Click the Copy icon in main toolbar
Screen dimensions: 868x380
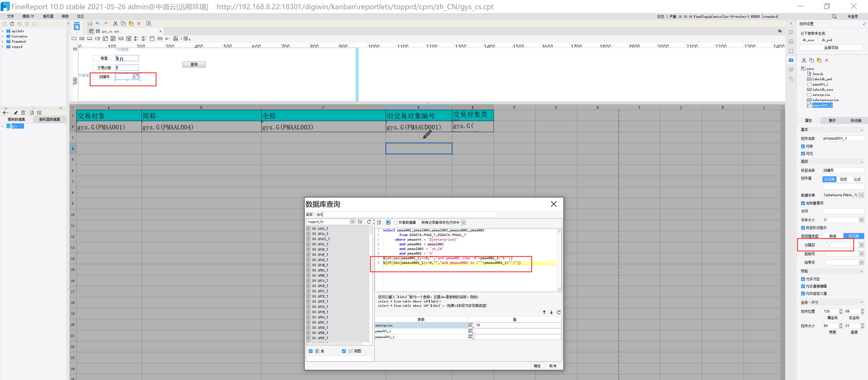pyautogui.click(x=123, y=23)
